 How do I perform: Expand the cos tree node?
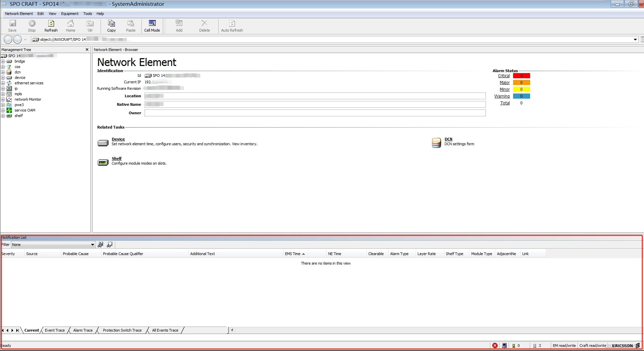click(x=3, y=67)
